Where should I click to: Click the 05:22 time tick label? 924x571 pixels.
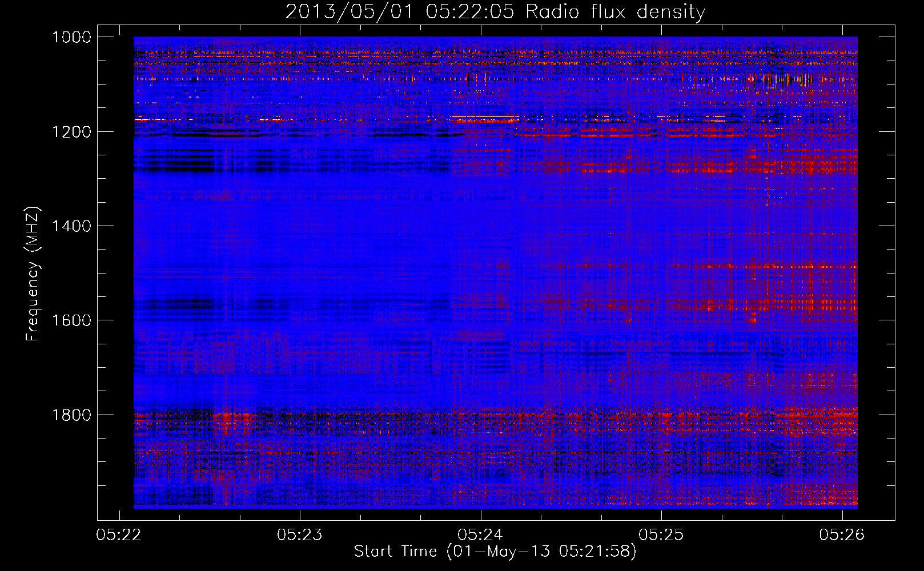119,534
